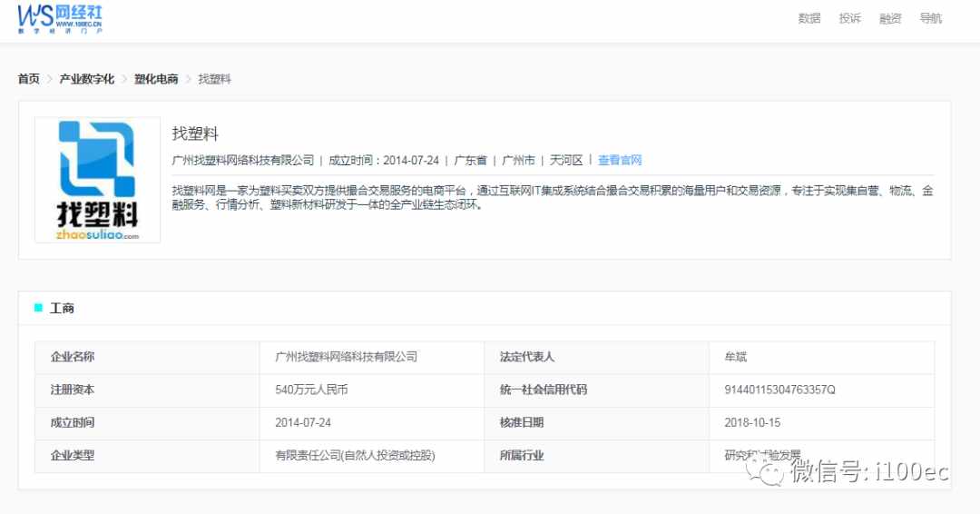980x514 pixels.
Task: Open 塑化电商 breadcrumb link
Action: pos(156,79)
